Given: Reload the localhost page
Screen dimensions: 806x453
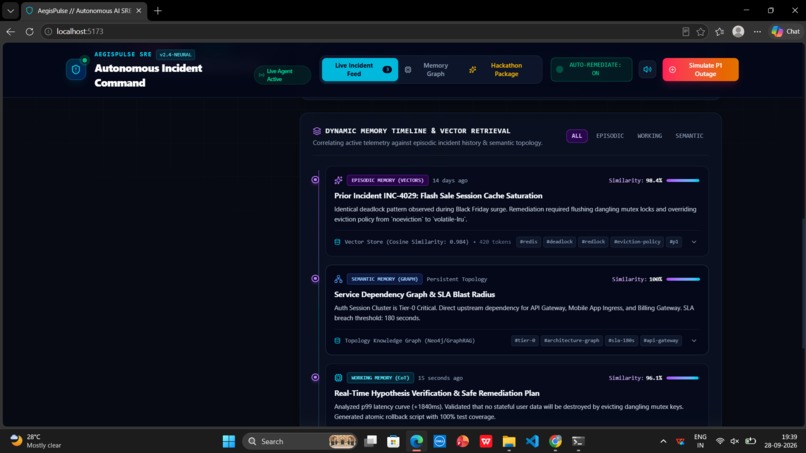Looking at the screenshot, I should [x=29, y=31].
